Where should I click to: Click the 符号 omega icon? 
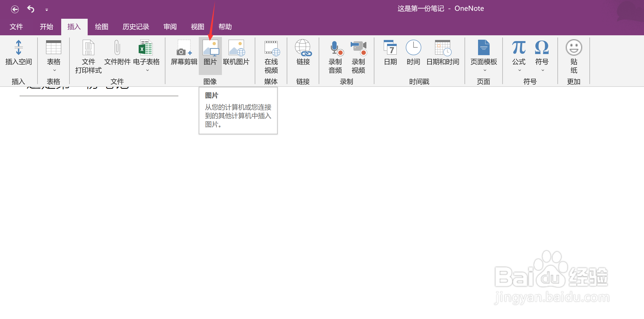tap(542, 47)
